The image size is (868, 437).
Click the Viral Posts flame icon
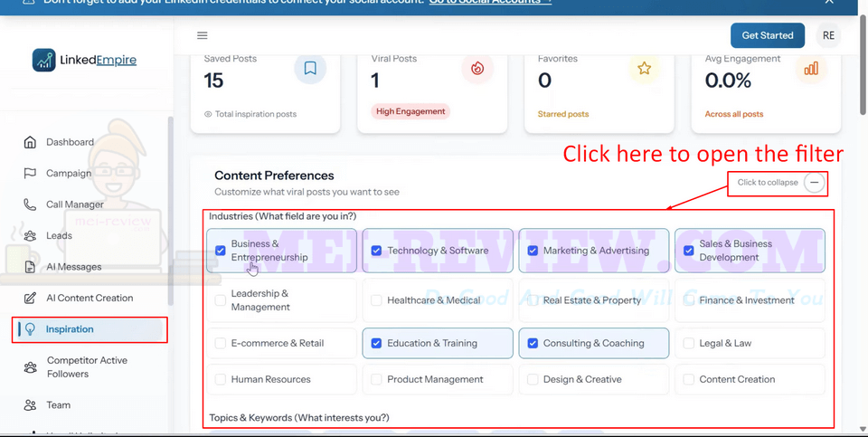(477, 68)
